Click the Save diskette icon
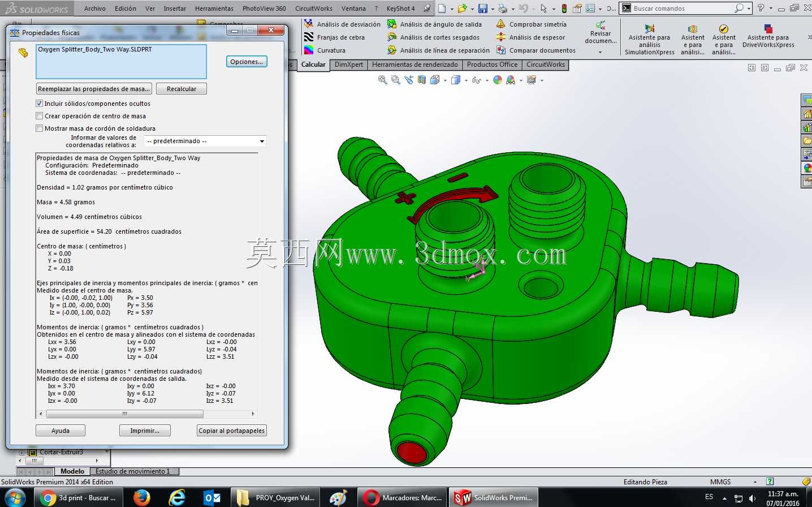 tap(483, 8)
